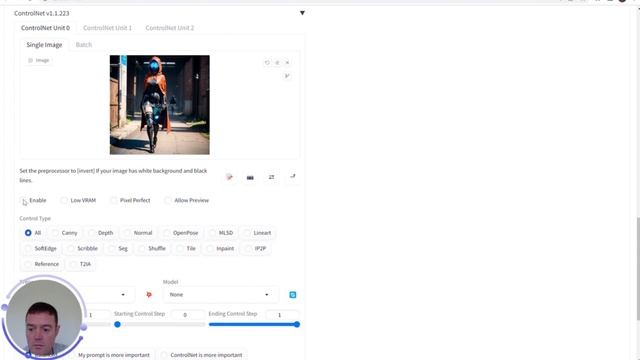
Task: Select the SoftEdge control type
Action: [x=41, y=248]
